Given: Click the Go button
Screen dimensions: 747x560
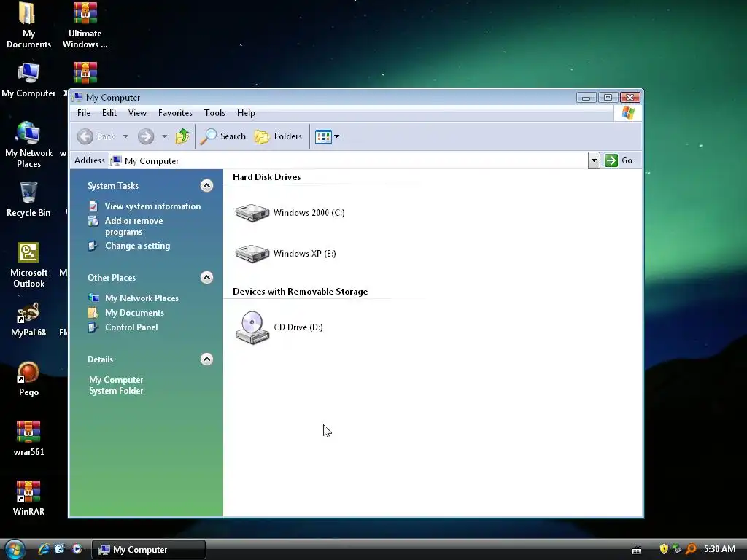Looking at the screenshot, I should click(x=619, y=160).
